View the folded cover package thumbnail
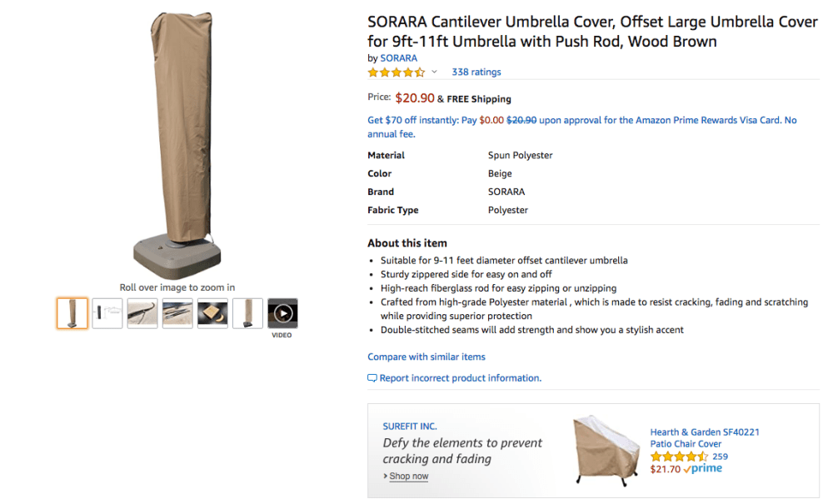This screenshot has height=504, width=833. pos(212,313)
